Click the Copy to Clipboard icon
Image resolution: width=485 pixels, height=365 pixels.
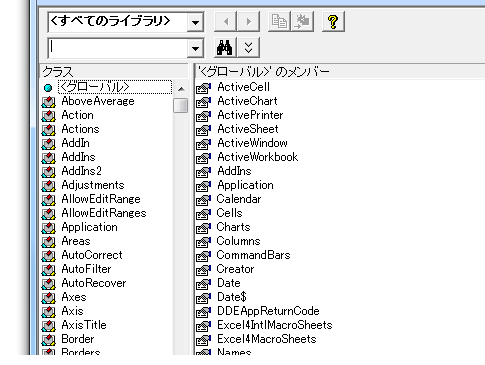coord(279,22)
